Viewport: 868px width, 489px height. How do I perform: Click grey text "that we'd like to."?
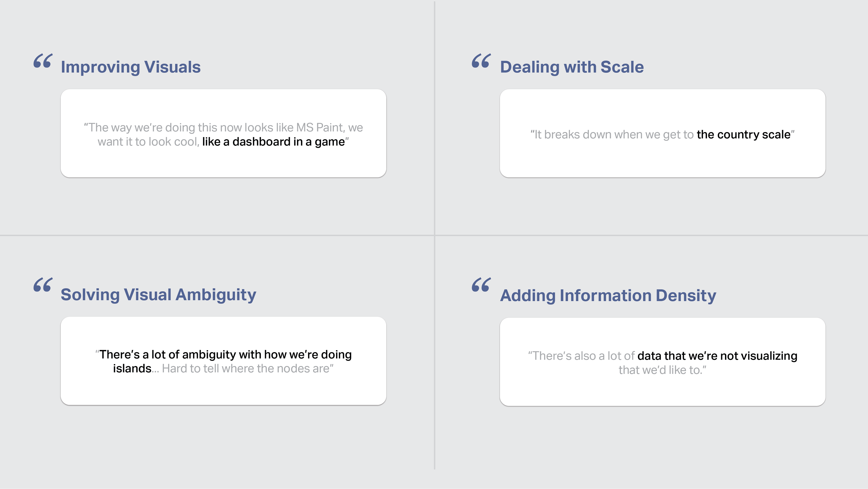pos(662,370)
